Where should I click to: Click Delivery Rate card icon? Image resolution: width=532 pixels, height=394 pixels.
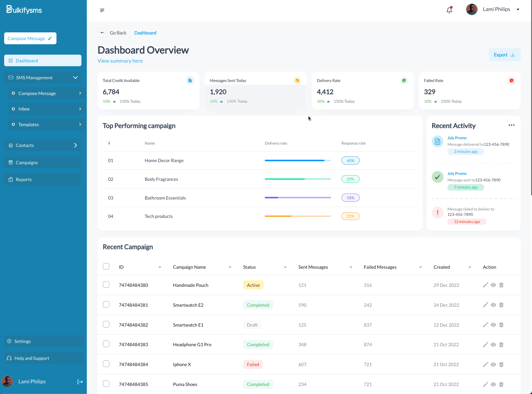(404, 80)
